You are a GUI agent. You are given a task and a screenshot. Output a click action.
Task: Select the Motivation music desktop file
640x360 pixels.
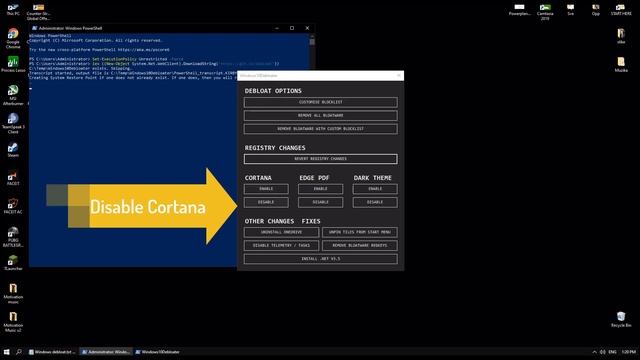pos(13,293)
